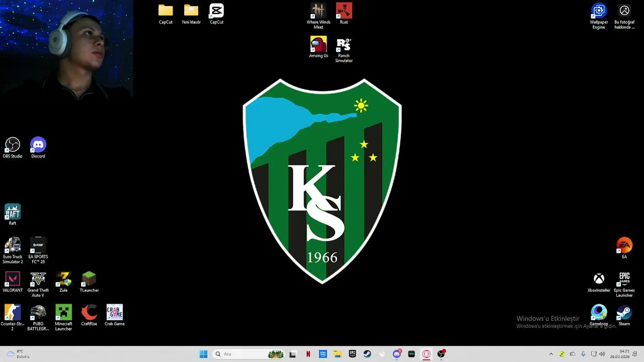Open Epic Games Launcher desktop icon
644x362 pixels.
pos(624,285)
